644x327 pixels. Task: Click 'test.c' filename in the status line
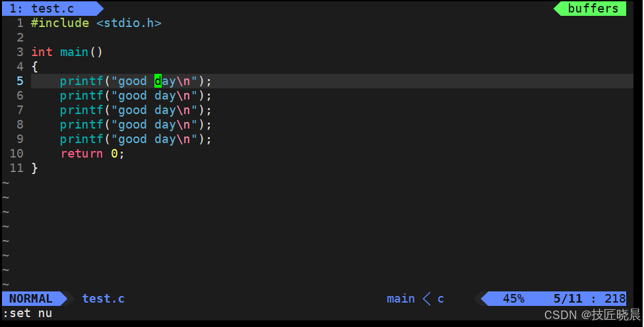tap(103, 299)
